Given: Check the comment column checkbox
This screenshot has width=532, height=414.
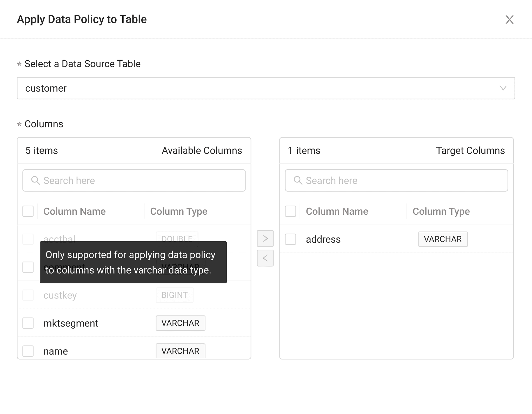Looking at the screenshot, I should coord(28,267).
